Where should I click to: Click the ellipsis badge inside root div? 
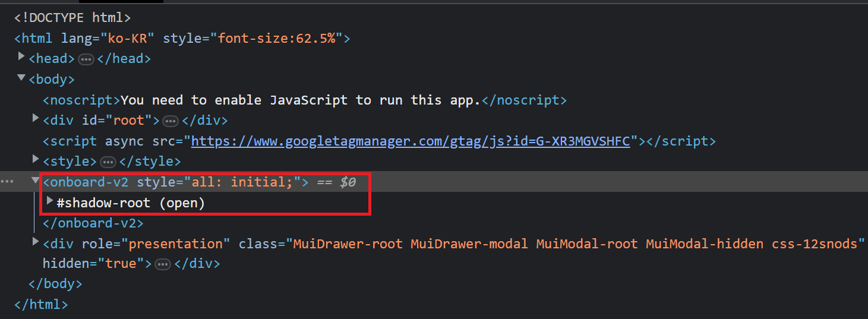[x=171, y=121]
